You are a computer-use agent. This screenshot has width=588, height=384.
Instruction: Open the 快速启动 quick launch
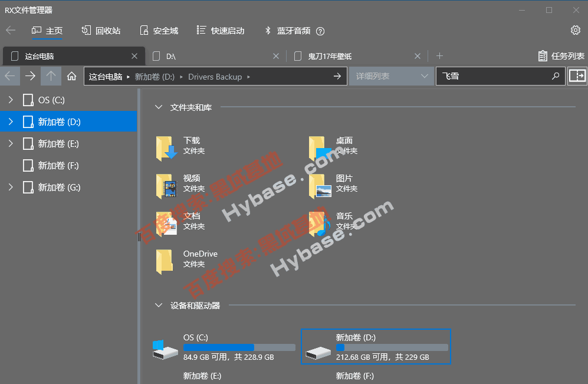[220, 31]
